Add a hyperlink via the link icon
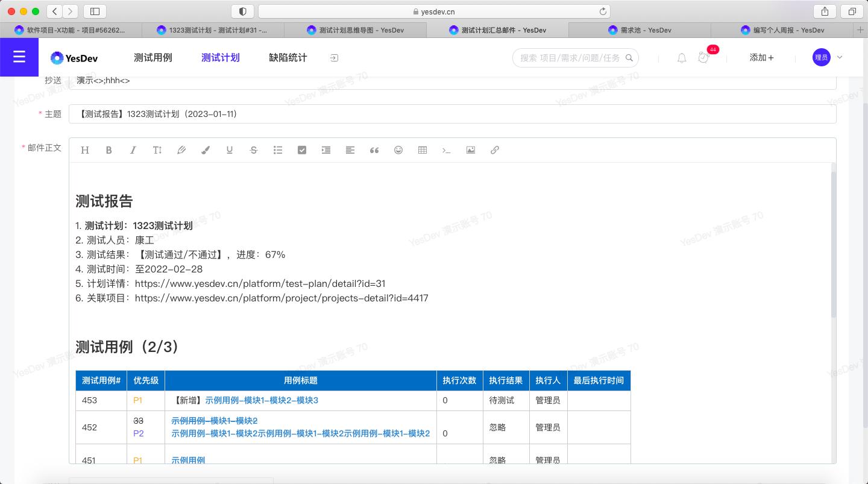The width and height of the screenshot is (868, 484). coord(495,150)
